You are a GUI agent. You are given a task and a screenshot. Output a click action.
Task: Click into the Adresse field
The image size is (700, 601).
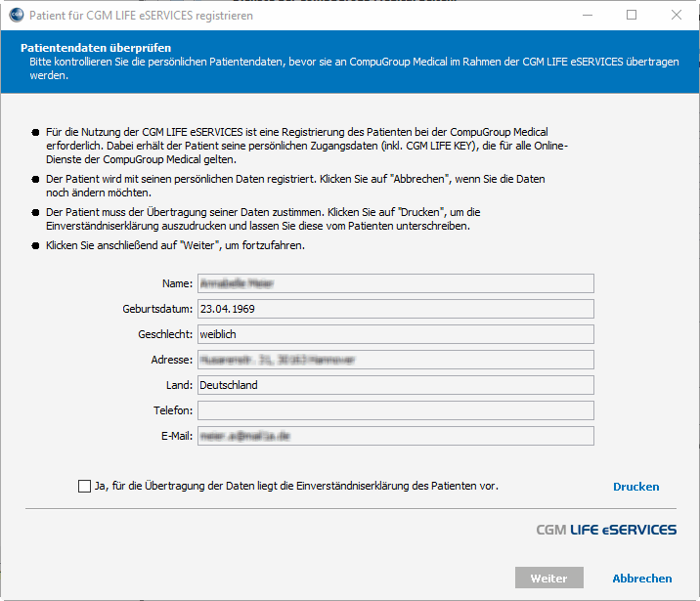[396, 360]
